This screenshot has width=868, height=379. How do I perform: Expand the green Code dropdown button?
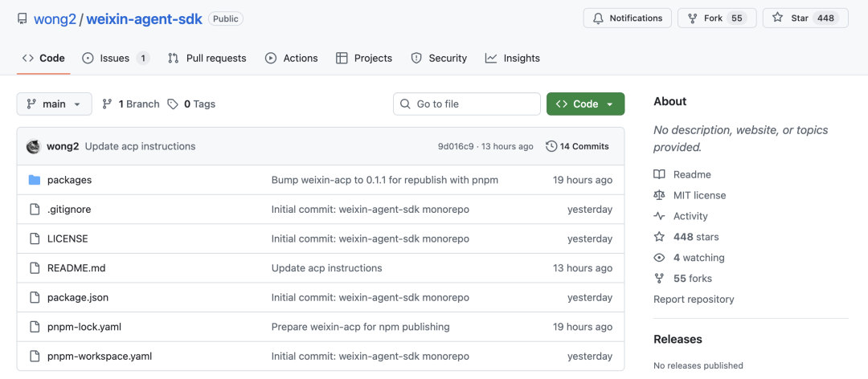585,104
